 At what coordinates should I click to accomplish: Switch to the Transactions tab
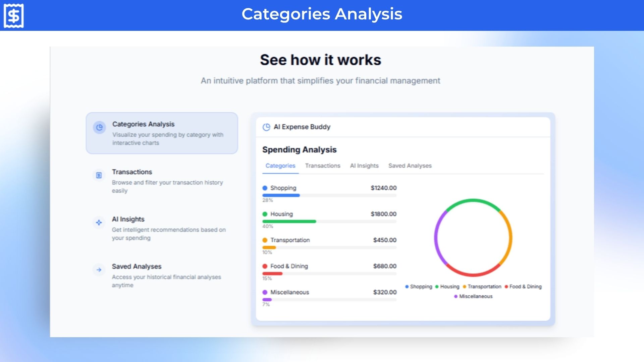(x=322, y=166)
